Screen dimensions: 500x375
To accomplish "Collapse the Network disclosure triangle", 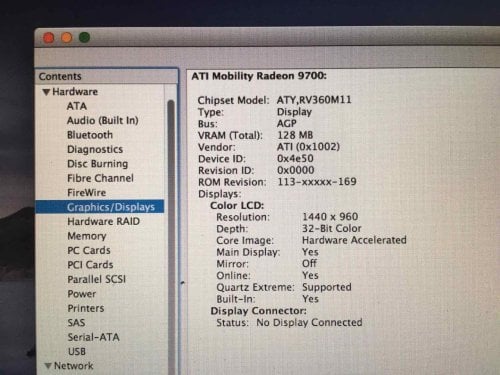I will [x=48, y=366].
